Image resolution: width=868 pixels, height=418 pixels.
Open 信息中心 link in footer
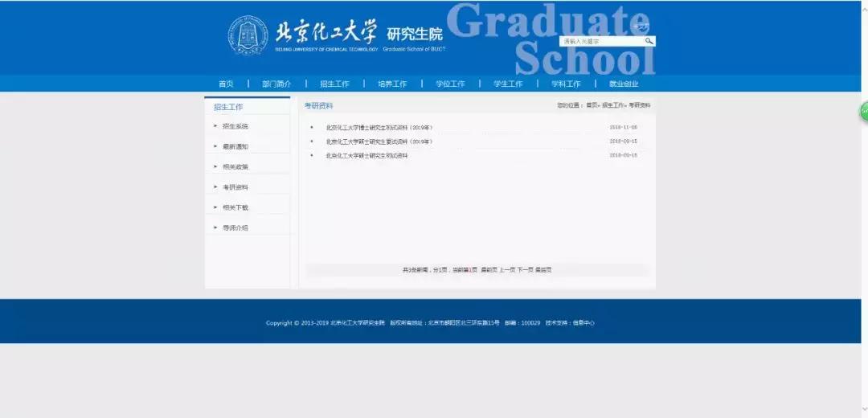[x=583, y=323]
